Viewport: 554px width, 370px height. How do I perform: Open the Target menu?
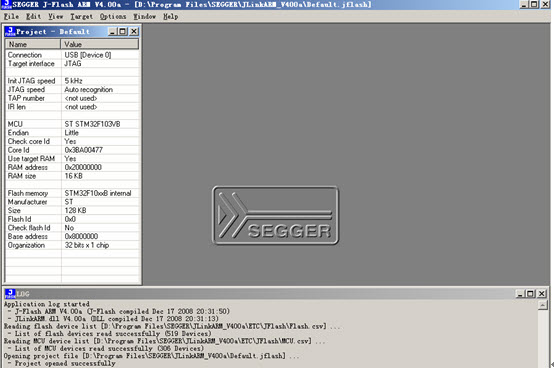point(81,16)
